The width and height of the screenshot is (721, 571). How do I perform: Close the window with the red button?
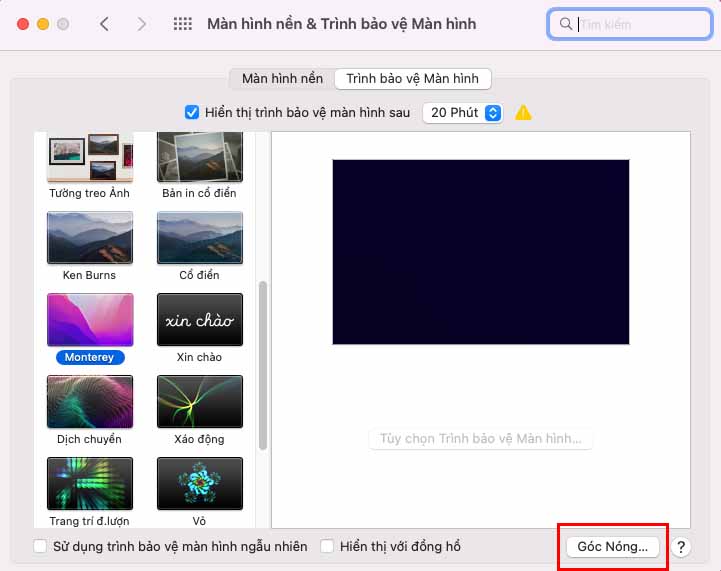point(23,24)
